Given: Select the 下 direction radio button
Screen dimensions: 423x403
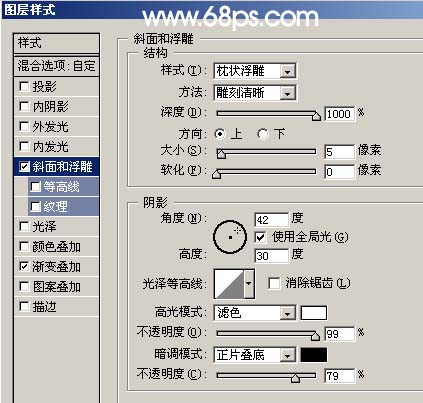Looking at the screenshot, I should point(263,134).
